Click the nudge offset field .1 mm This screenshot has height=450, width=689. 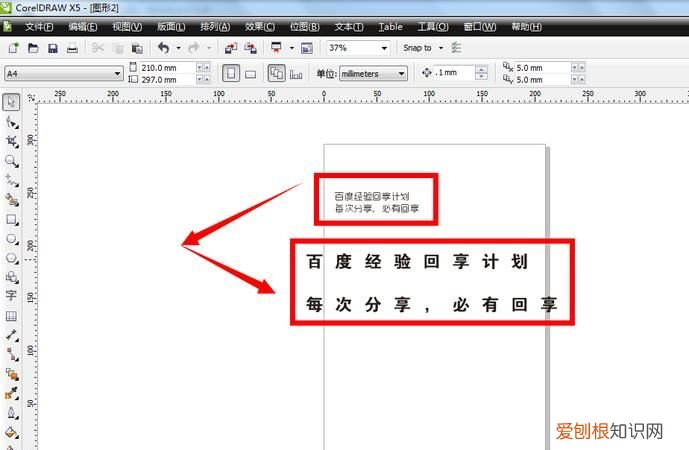pyautogui.click(x=454, y=73)
